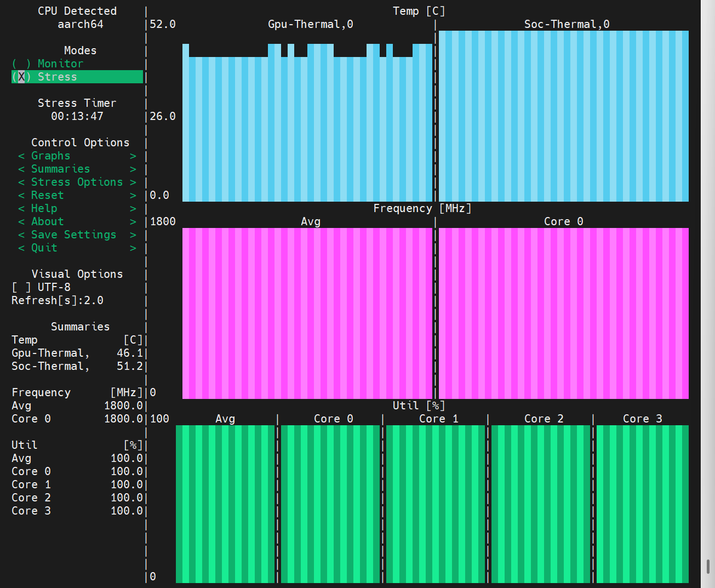Click Quit to exit s-tui

tap(77, 248)
